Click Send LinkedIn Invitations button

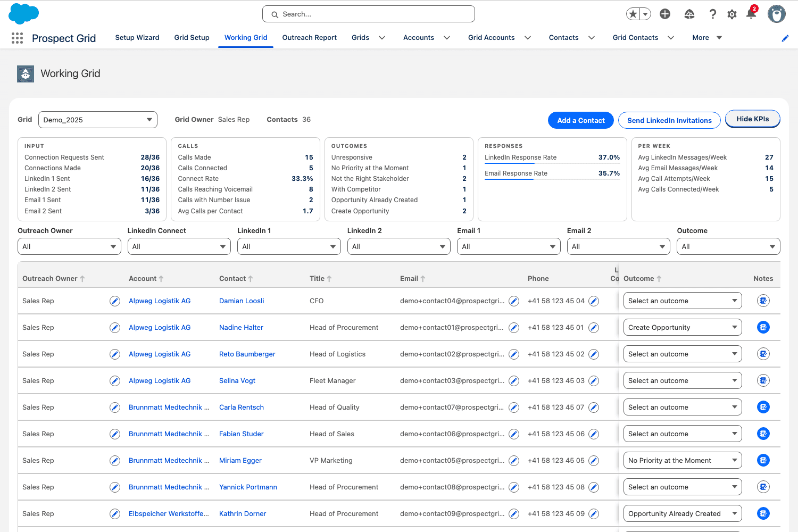click(669, 120)
